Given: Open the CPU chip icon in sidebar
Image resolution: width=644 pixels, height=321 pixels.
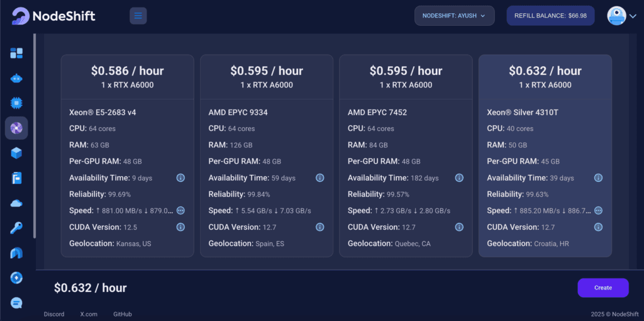Looking at the screenshot, I should click(x=16, y=103).
